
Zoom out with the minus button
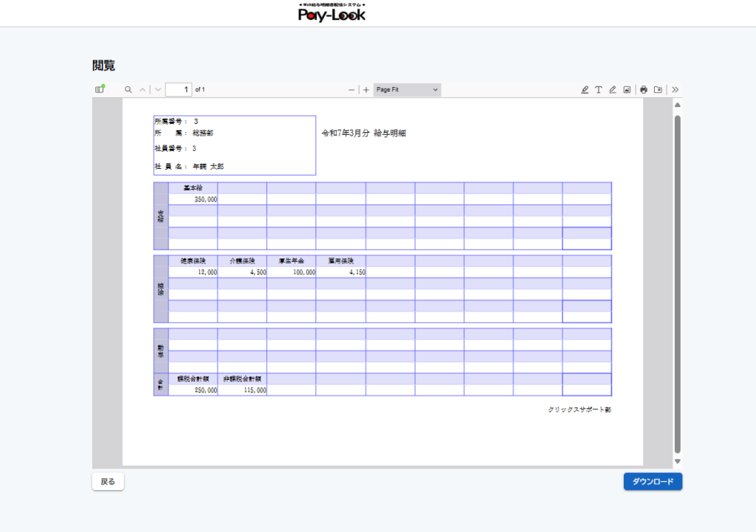tap(351, 89)
